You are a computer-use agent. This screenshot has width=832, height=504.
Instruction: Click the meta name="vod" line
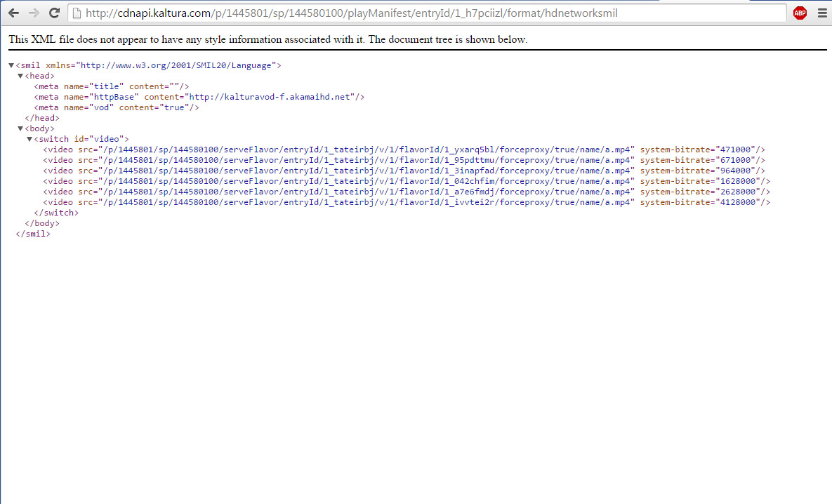(117, 107)
